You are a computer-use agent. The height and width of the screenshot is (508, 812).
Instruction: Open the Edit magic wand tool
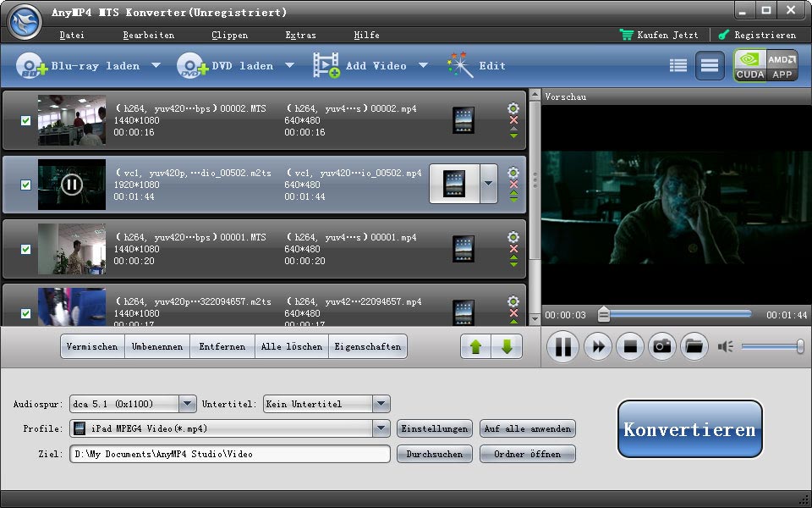tap(460, 65)
